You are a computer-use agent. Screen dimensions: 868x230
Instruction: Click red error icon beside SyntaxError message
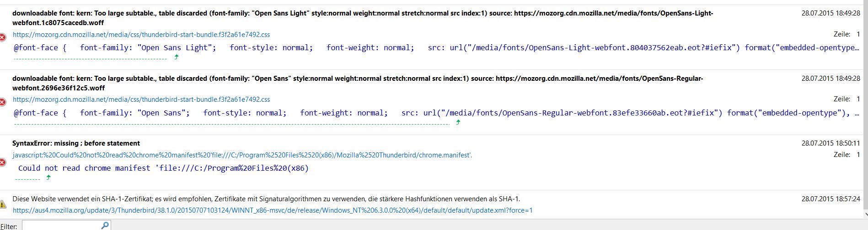click(3, 162)
